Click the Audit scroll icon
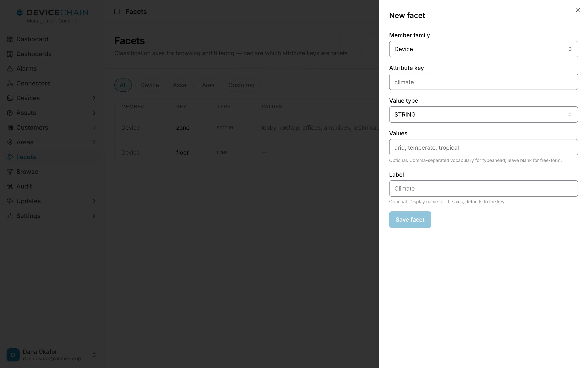Screen dimensions: 588x368 [x=10, y=186]
